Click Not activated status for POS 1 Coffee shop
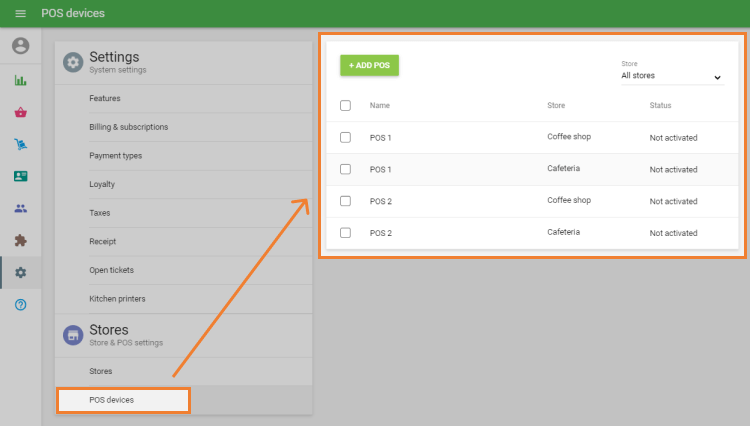Image resolution: width=750 pixels, height=426 pixels. [673, 138]
